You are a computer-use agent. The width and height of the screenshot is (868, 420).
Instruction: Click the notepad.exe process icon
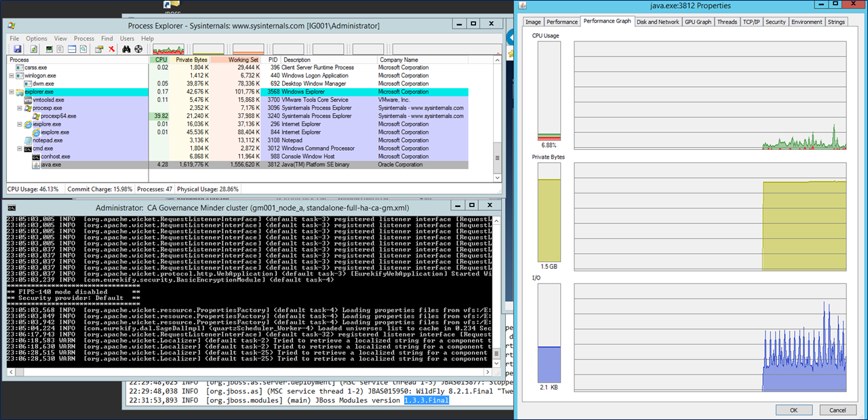tap(28, 140)
